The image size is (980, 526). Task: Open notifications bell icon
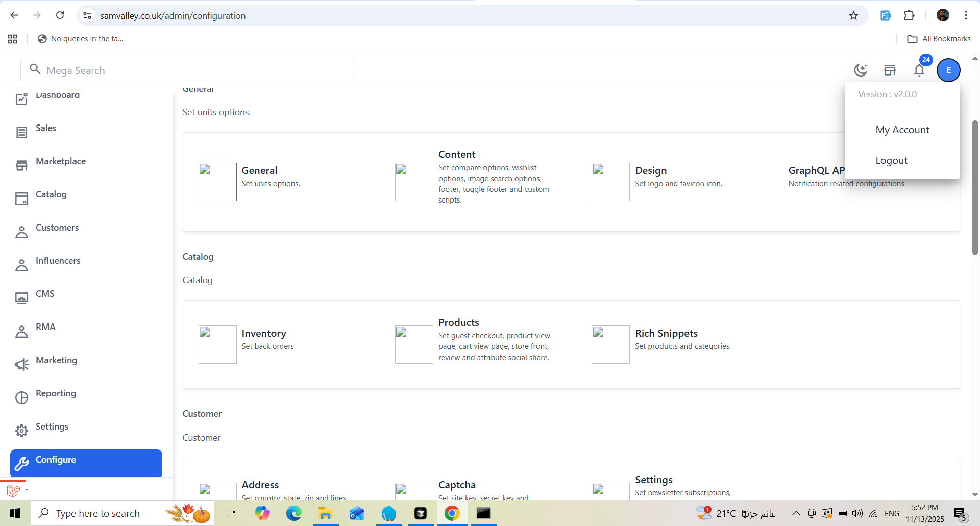pos(919,70)
